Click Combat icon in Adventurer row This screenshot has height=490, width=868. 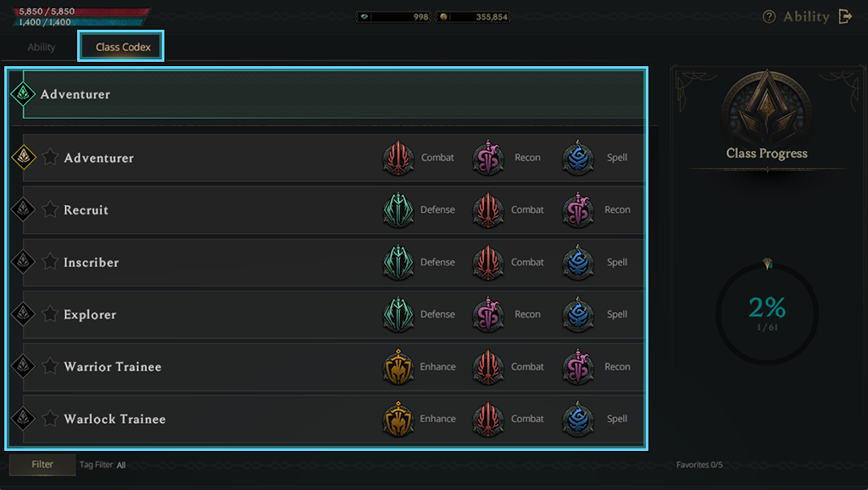pyautogui.click(x=398, y=158)
